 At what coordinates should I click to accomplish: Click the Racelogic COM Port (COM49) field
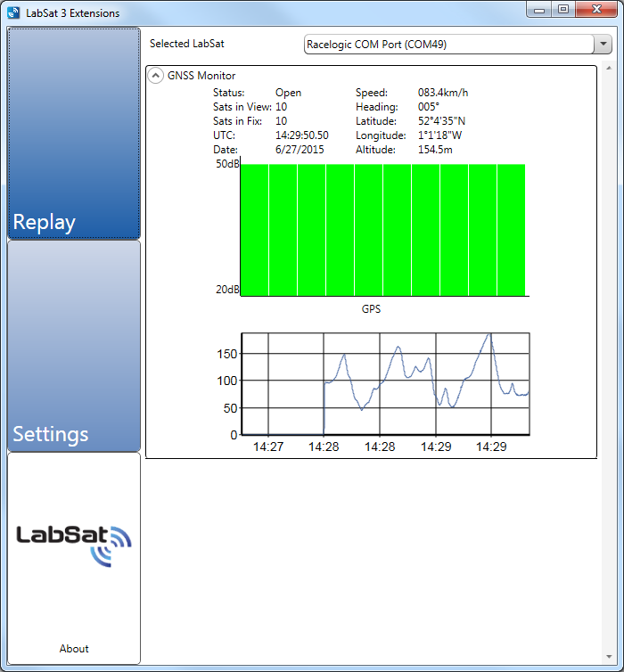[449, 45]
